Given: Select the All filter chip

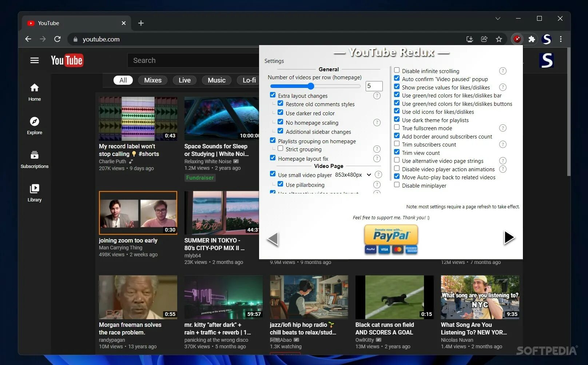Looking at the screenshot, I should (123, 80).
